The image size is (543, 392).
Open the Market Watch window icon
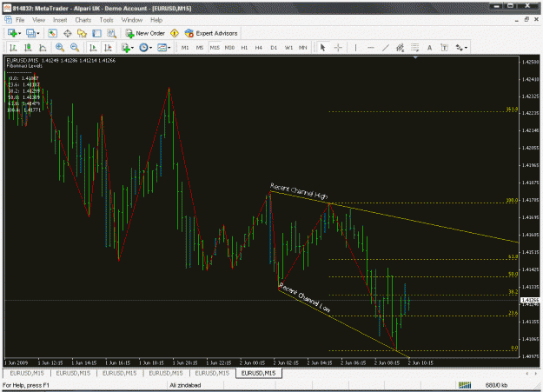[x=52, y=33]
